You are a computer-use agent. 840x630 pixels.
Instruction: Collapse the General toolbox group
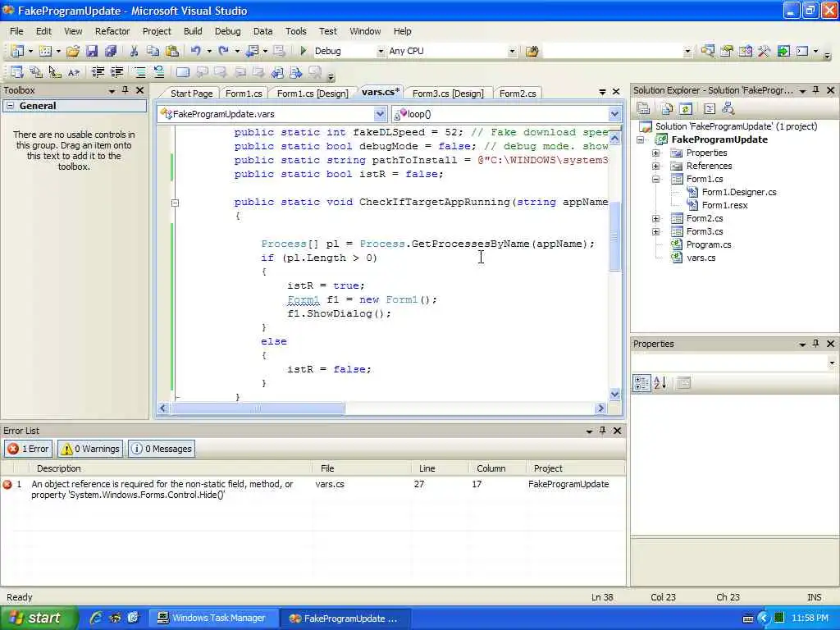(10, 106)
